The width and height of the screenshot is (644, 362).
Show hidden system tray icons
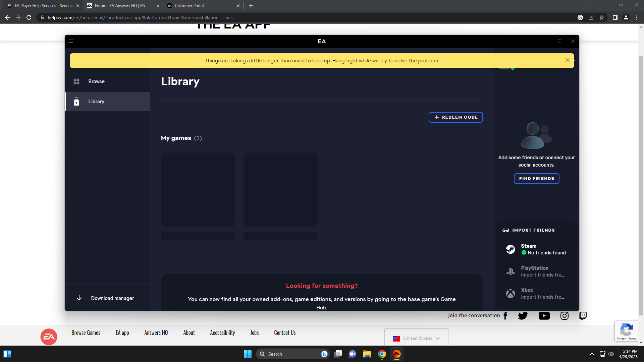(x=592, y=354)
